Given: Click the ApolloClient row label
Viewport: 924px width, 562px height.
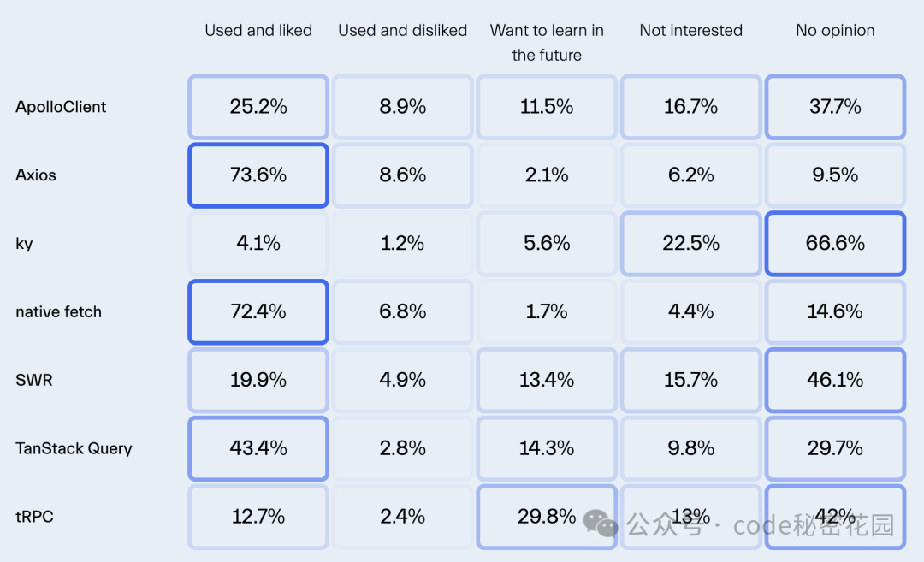Looking at the screenshot, I should pos(61,107).
